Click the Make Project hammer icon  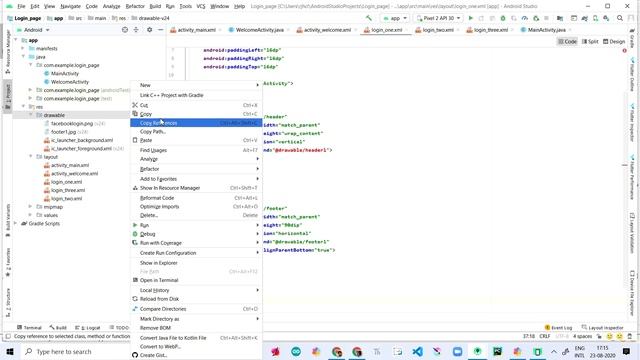(x=369, y=18)
